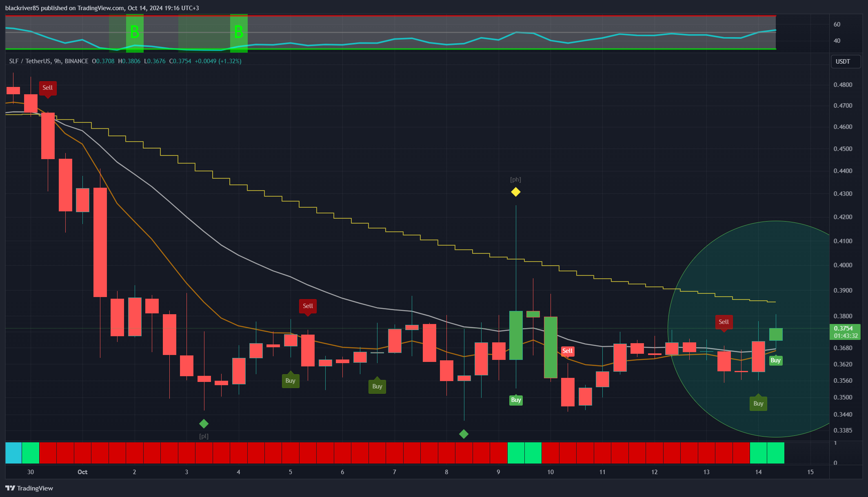This screenshot has height=497, width=868.
Task: Click the Oct month label on the time axis
Action: (82, 472)
